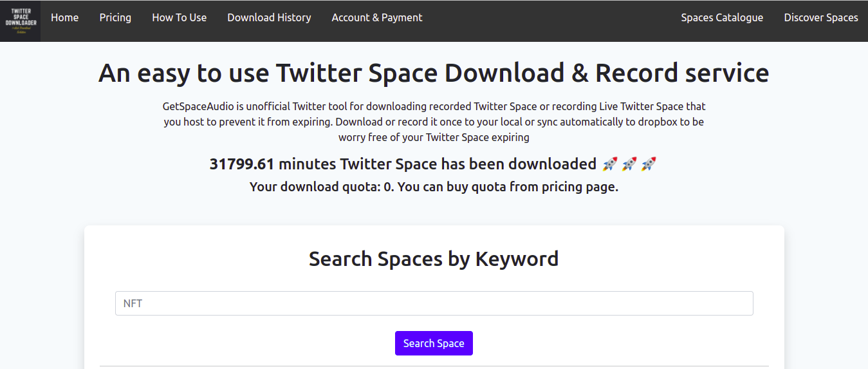Click the GetSpaceAudio description paragraph
Viewport: 868px width, 369px height.
434,121
